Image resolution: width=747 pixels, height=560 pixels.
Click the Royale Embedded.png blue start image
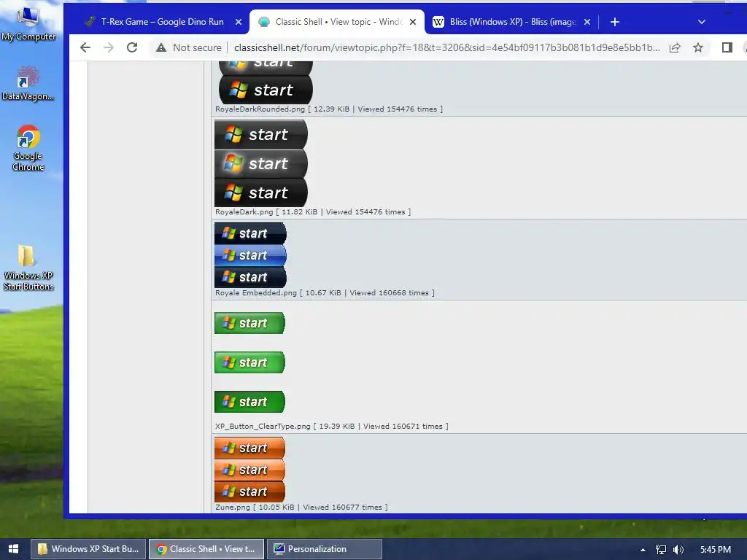(x=251, y=255)
